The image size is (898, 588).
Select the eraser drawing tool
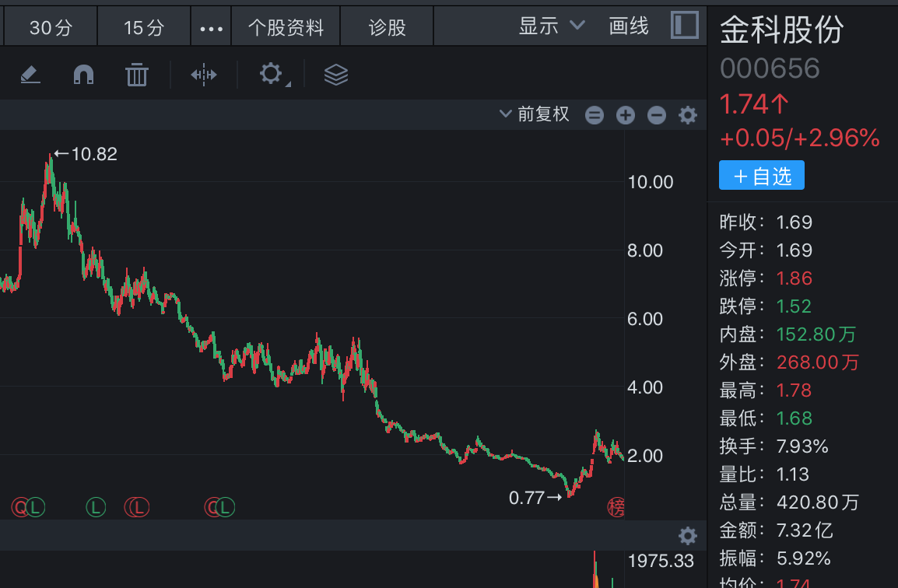(x=30, y=75)
